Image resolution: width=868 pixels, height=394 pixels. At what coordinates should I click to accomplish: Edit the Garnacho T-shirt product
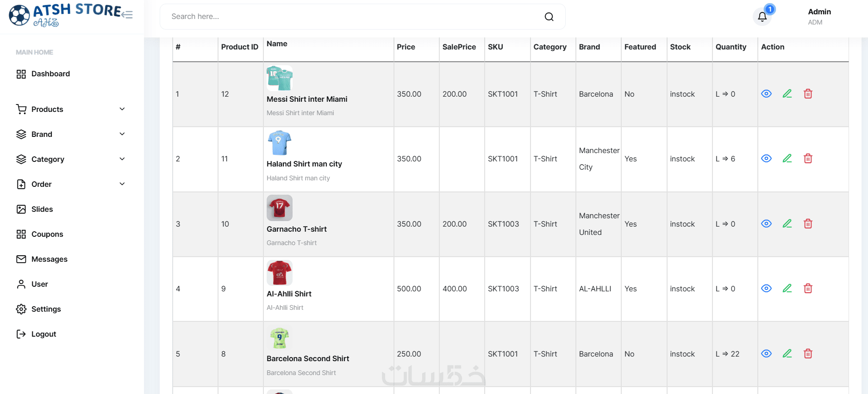coord(787,224)
